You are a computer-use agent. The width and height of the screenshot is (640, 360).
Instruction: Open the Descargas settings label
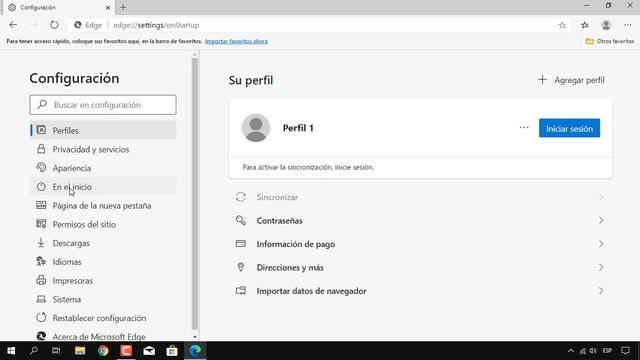(x=71, y=243)
